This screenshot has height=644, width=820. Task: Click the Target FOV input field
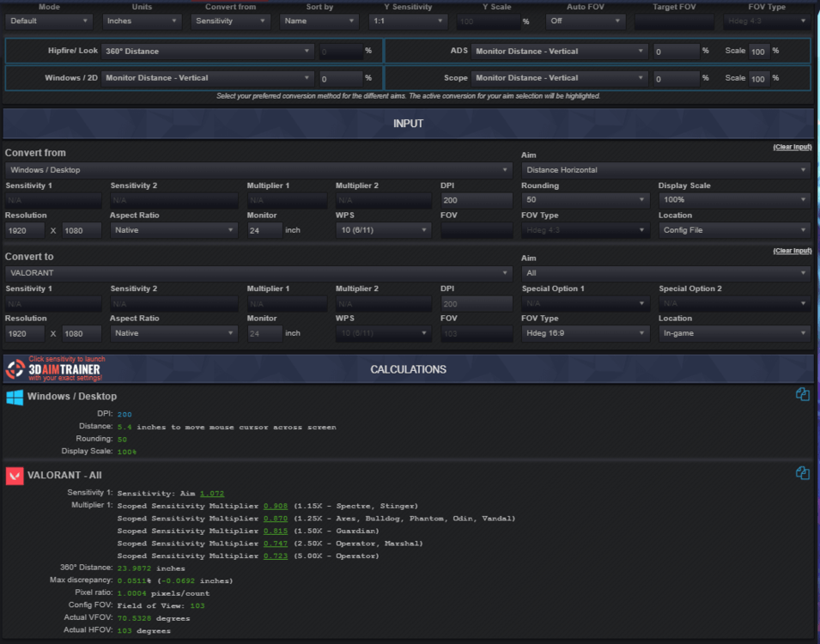tap(673, 21)
